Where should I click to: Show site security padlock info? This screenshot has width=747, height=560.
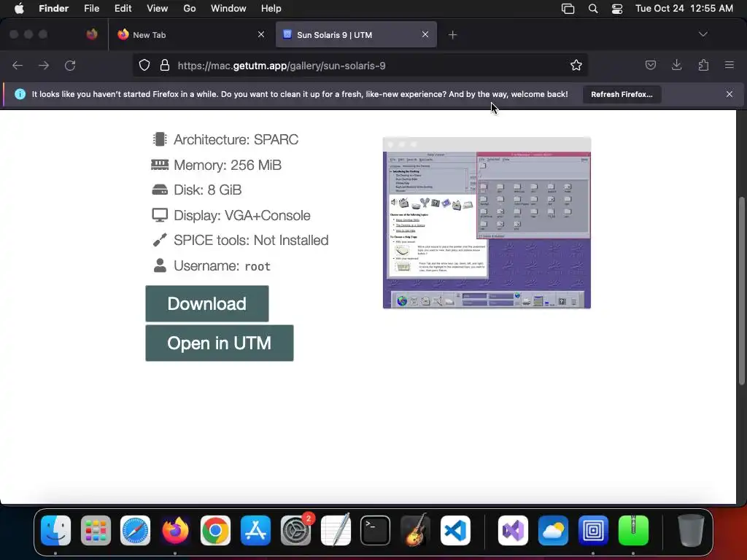pos(165,65)
